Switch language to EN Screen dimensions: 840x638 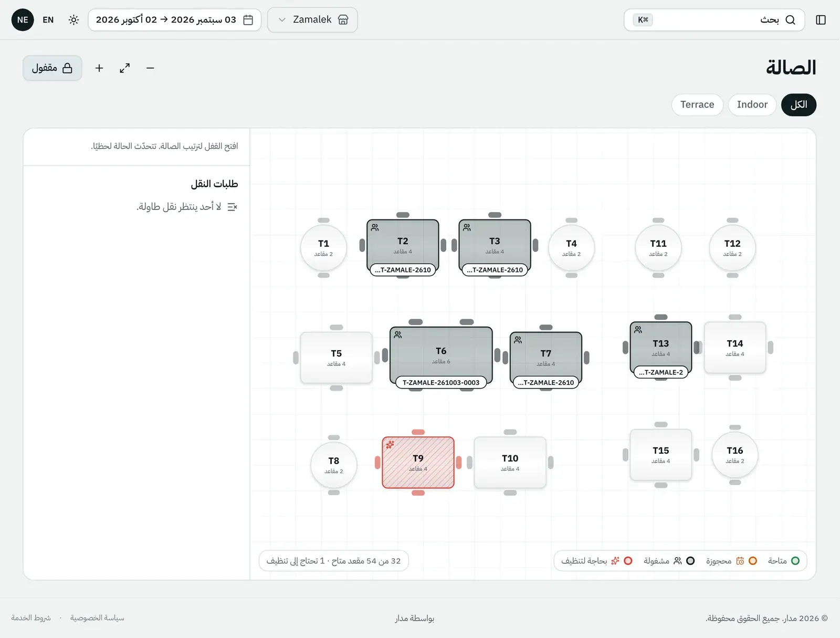(x=48, y=20)
